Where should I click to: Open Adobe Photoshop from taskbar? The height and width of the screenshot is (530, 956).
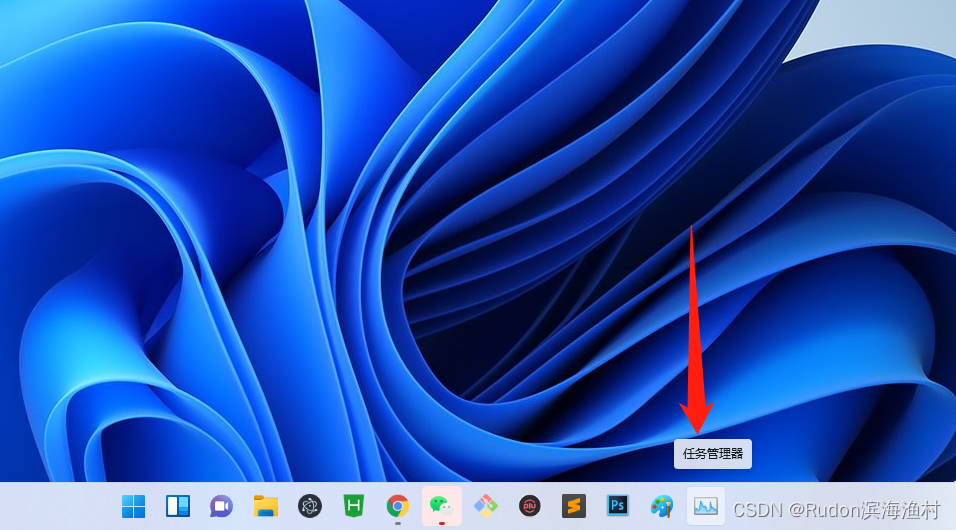coord(618,506)
